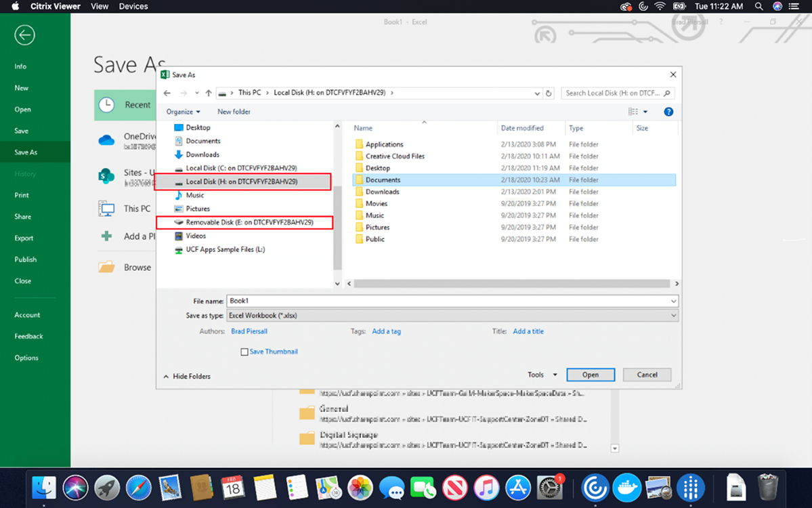Open the Organize dropdown

click(183, 112)
